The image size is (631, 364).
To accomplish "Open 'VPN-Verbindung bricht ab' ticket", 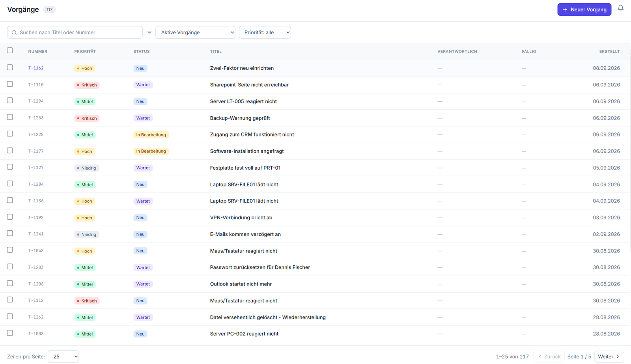I will point(241,218).
